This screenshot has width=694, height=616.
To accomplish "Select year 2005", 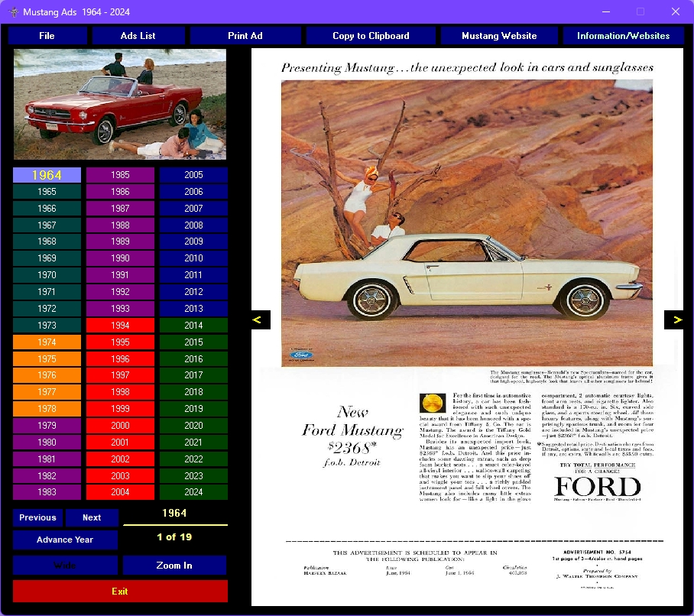I will [x=194, y=175].
